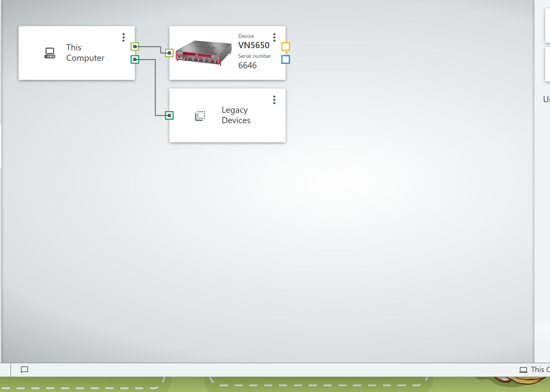
Task: Open the three-dot menu on This Computer card
Action: [123, 37]
